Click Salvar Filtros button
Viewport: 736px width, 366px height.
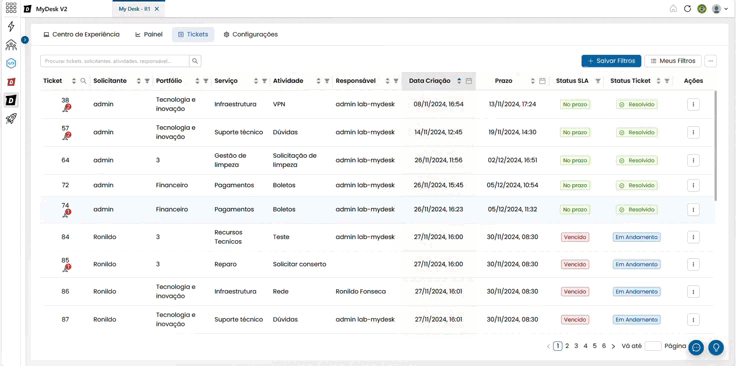point(611,61)
